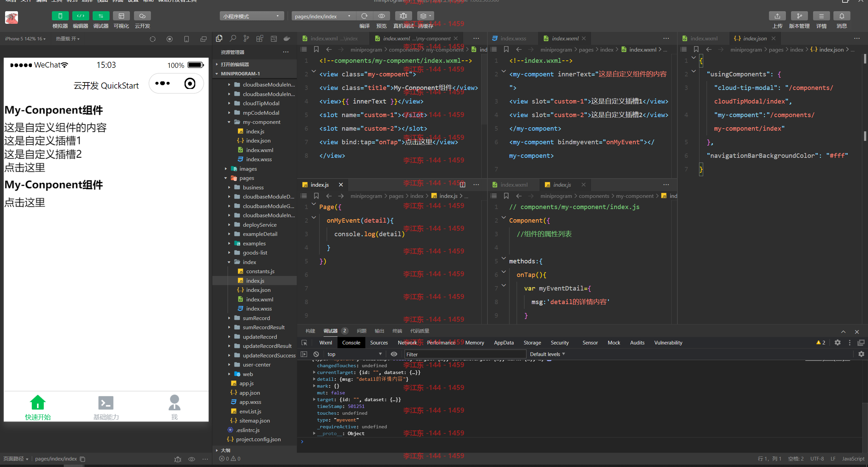
Task: Toggle the debugger (调试器) panel button
Action: click(x=101, y=16)
